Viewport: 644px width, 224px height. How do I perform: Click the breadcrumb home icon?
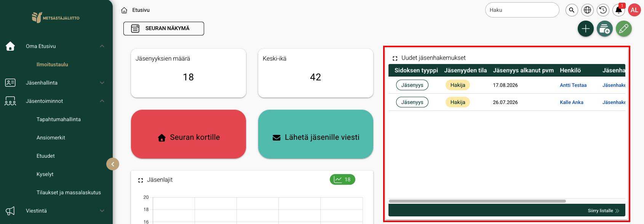[x=124, y=10]
